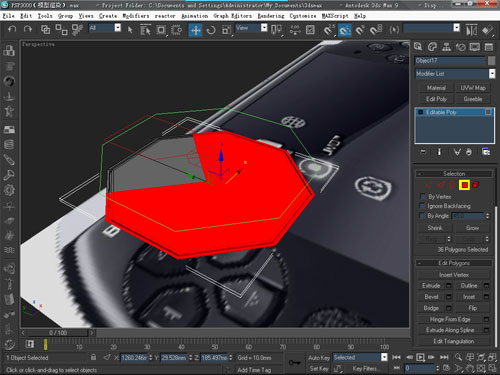Open the Modify panel tab icon
500x375 pixels.
pyautogui.click(x=432, y=47)
